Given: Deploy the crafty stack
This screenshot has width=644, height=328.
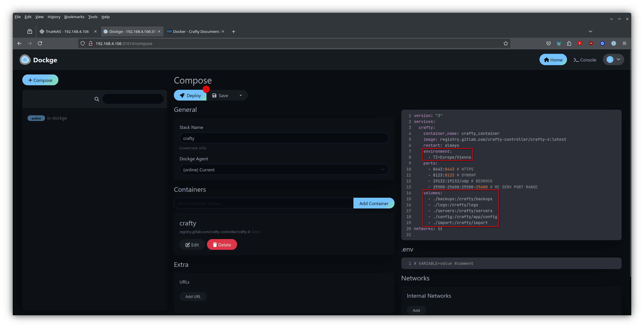Looking at the screenshot, I should tap(190, 95).
